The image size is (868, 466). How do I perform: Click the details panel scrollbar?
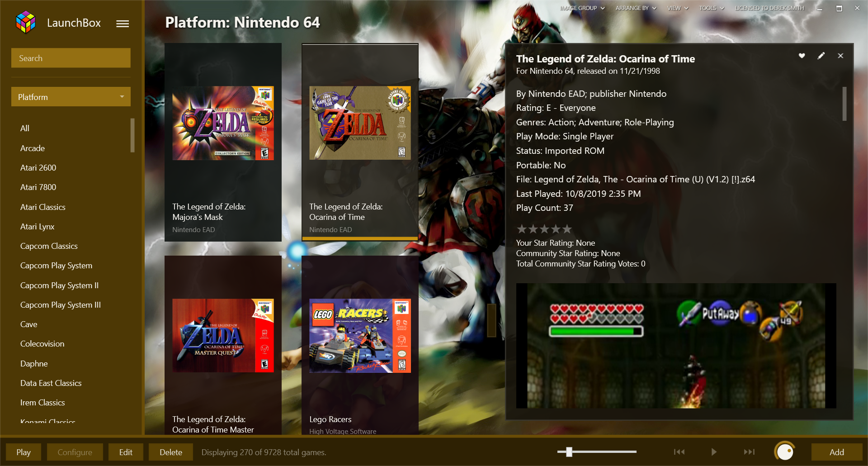pyautogui.click(x=844, y=104)
